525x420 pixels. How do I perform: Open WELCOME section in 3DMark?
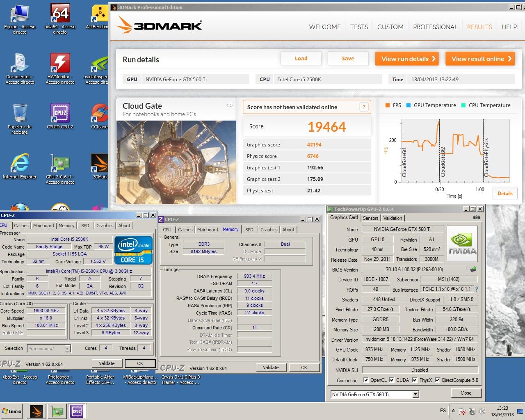325,27
